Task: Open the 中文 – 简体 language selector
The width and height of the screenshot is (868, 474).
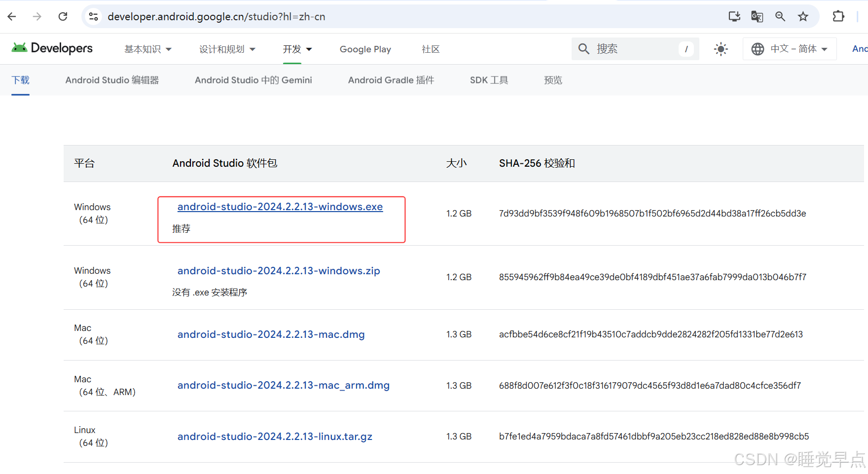Action: coord(790,49)
